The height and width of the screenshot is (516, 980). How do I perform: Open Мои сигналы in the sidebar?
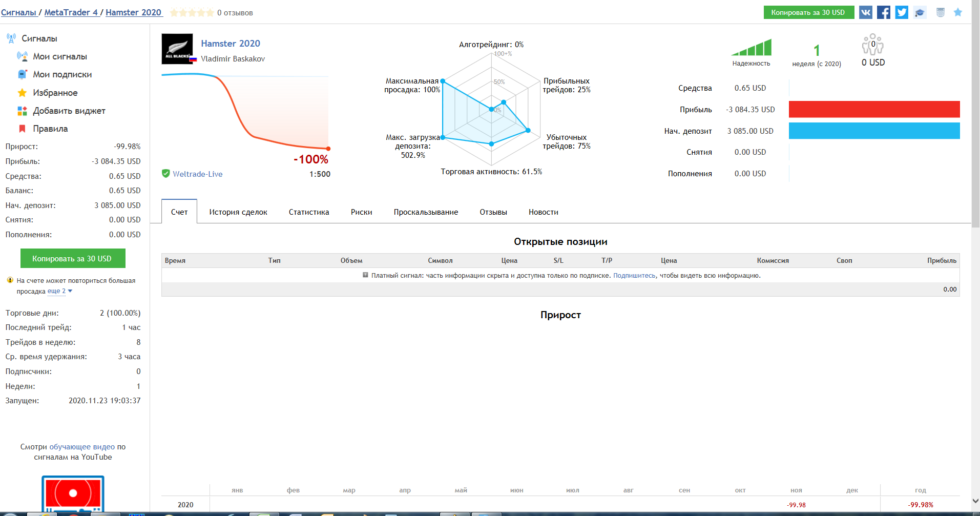tap(60, 56)
